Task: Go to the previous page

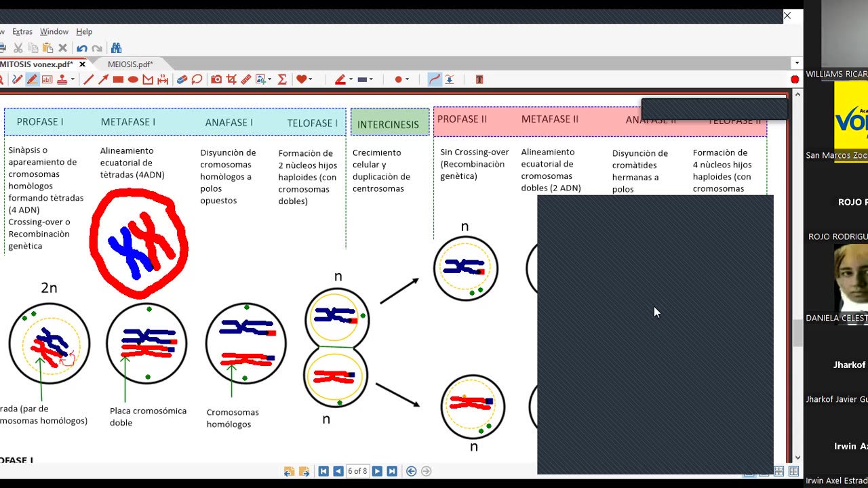Action: coord(338,471)
